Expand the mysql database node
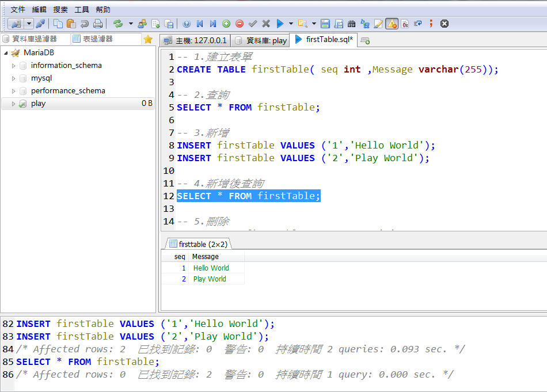Viewport: 547px width, 392px height. tap(14, 78)
